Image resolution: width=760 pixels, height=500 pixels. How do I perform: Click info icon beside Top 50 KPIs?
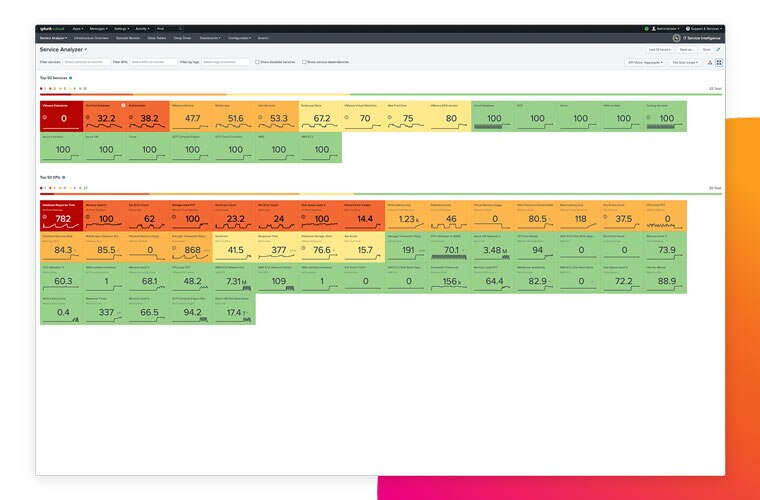(x=66, y=177)
